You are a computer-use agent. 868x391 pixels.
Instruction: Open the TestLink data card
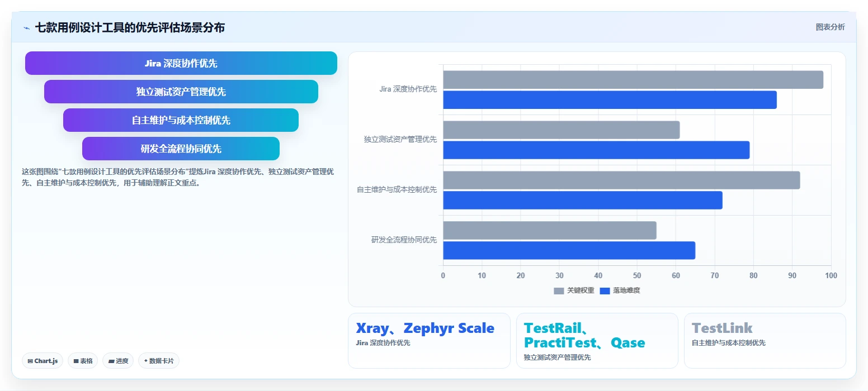[765, 341]
